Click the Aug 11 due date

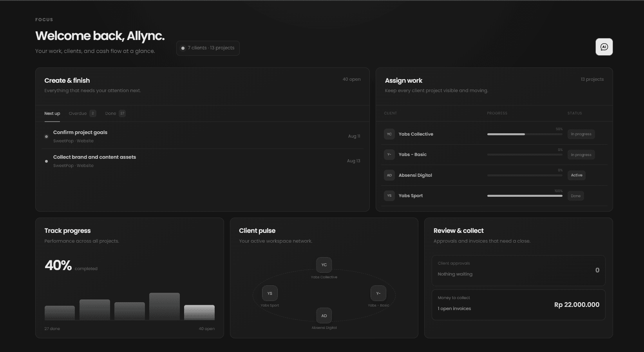[354, 136]
